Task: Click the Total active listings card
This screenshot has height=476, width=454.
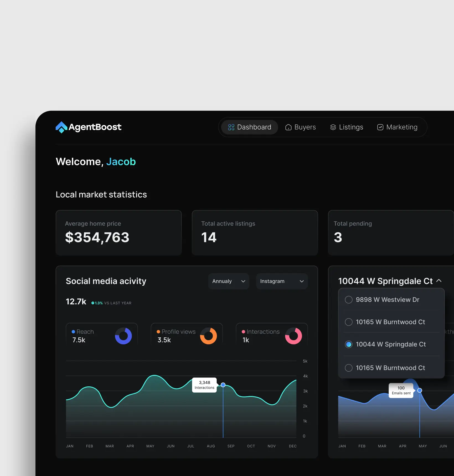Action: pyautogui.click(x=255, y=233)
